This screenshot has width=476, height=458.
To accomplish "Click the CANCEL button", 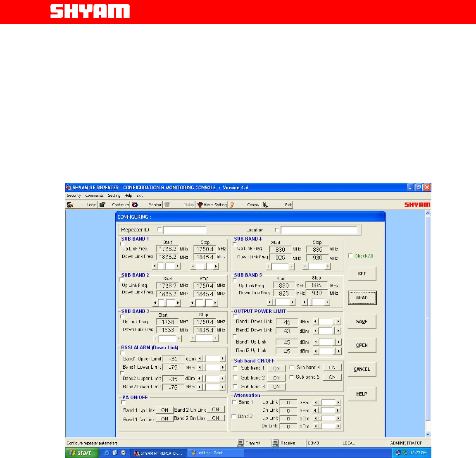I will click(x=362, y=369).
